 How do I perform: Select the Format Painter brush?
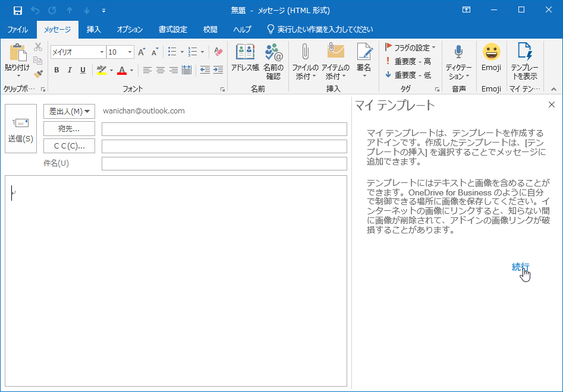38,74
